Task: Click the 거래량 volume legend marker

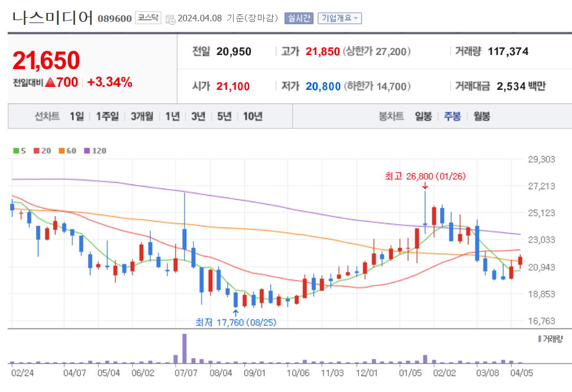Action: (x=539, y=339)
